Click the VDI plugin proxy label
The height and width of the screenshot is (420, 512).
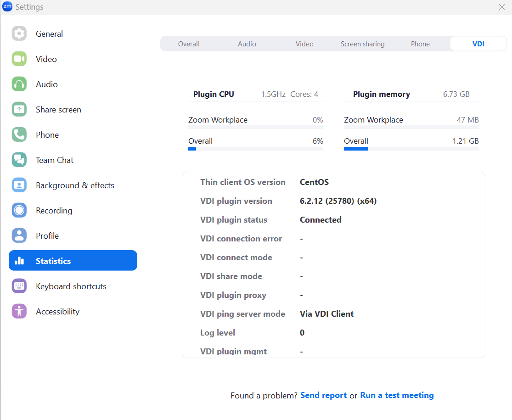click(233, 295)
